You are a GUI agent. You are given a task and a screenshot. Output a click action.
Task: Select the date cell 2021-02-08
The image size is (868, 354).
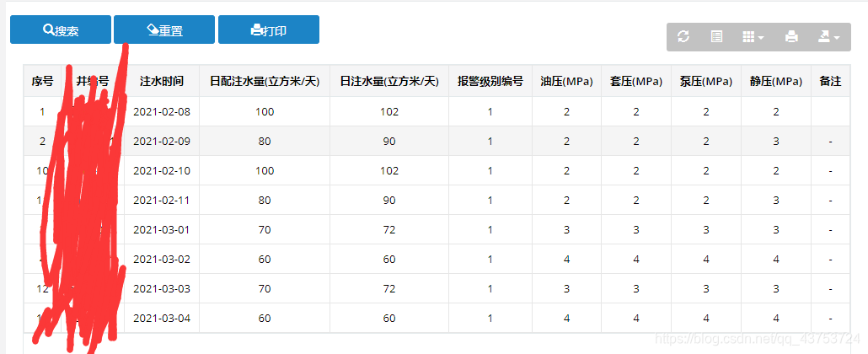pyautogui.click(x=162, y=112)
